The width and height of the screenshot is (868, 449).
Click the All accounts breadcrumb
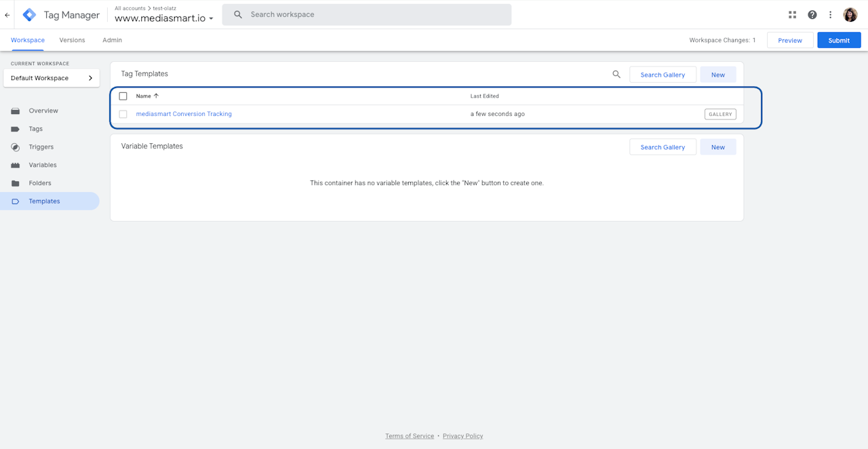coord(130,8)
